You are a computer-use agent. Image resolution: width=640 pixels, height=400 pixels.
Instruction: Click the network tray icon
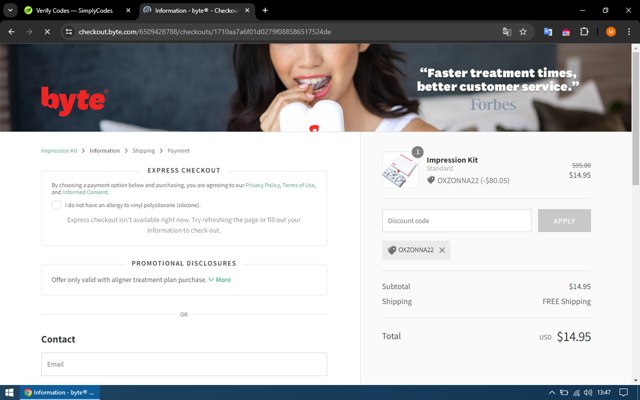pyautogui.click(x=576, y=393)
